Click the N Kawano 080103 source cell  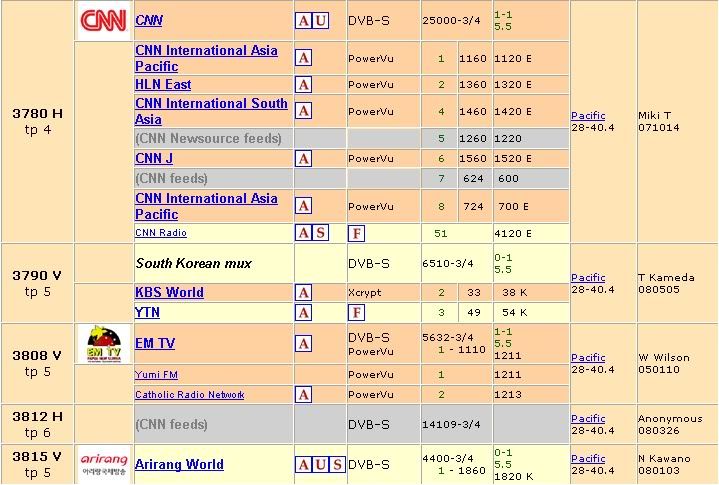677,464
